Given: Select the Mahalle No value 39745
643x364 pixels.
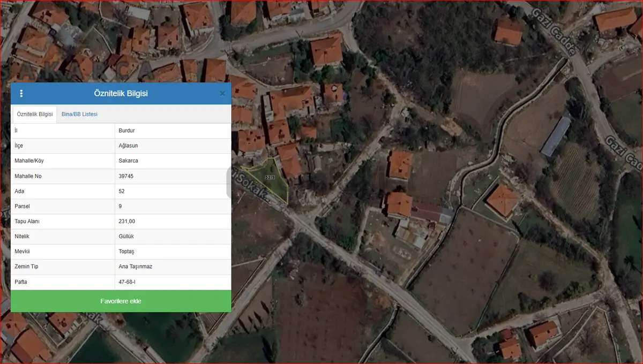Looking at the screenshot, I should [x=126, y=176].
